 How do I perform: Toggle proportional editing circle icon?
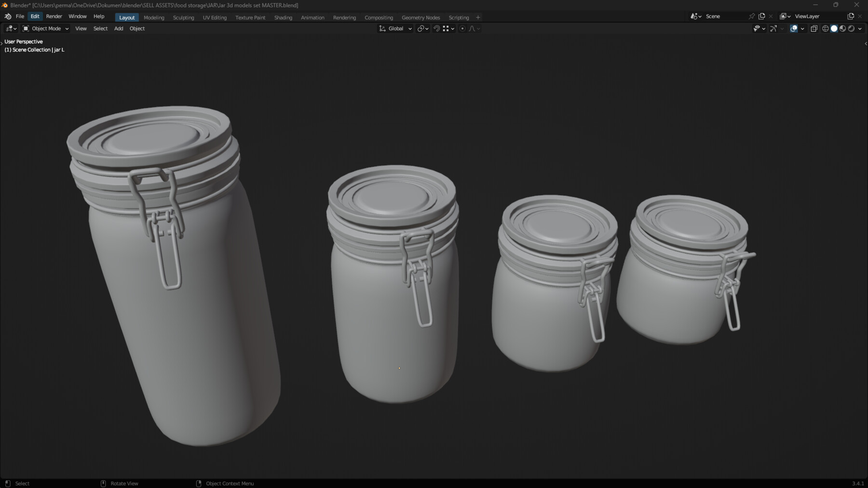point(462,28)
